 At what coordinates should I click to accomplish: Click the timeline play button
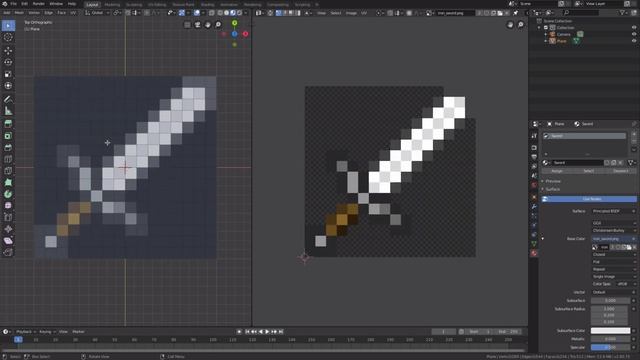267,332
